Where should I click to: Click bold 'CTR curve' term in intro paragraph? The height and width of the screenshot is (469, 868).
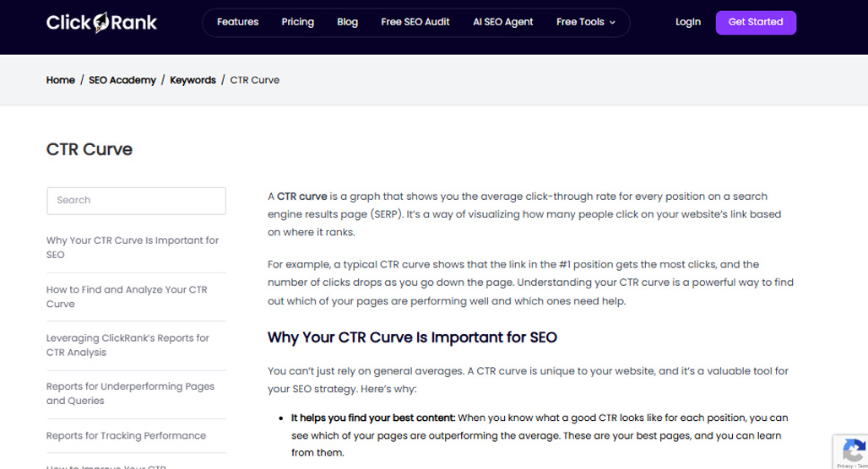pos(301,197)
